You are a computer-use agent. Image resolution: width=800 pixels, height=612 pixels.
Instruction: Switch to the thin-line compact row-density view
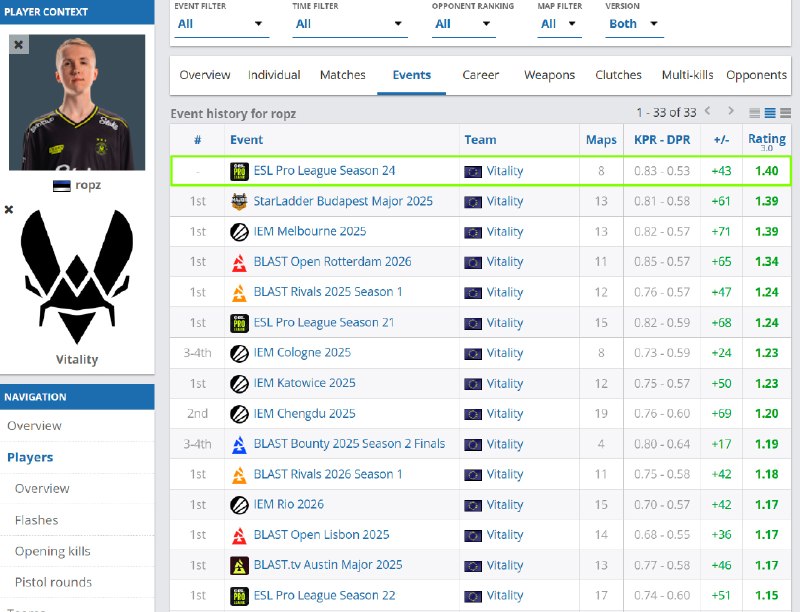pos(755,113)
